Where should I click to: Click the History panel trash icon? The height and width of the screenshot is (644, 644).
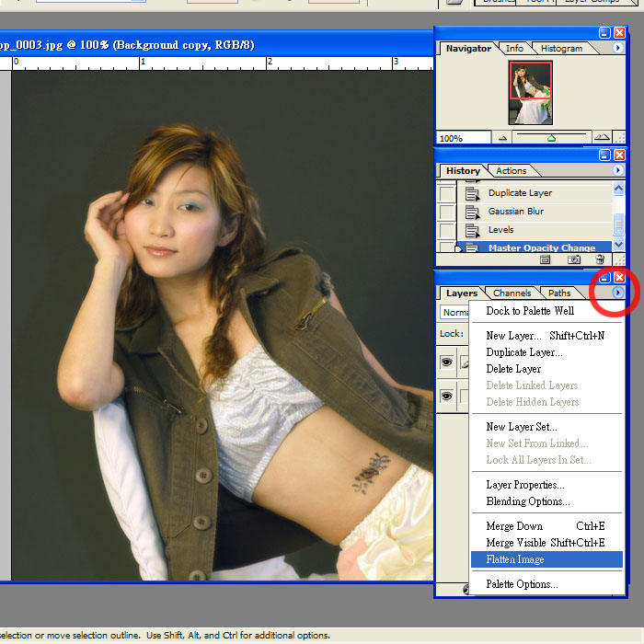(x=600, y=260)
